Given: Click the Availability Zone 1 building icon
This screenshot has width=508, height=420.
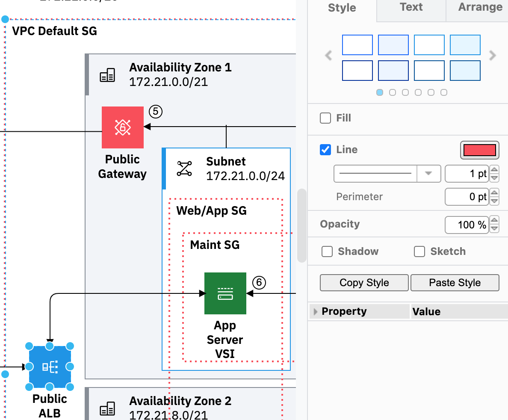Looking at the screenshot, I should pyautogui.click(x=107, y=75).
